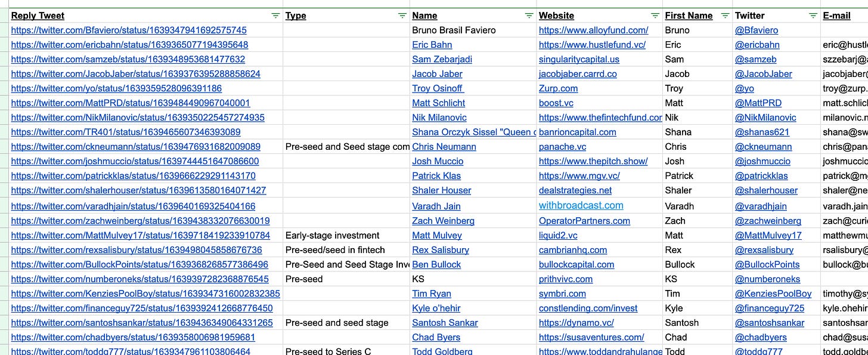Viewport: 868px width, 355px height.
Task: Open the liquid2.vc website link
Action: (x=558, y=236)
